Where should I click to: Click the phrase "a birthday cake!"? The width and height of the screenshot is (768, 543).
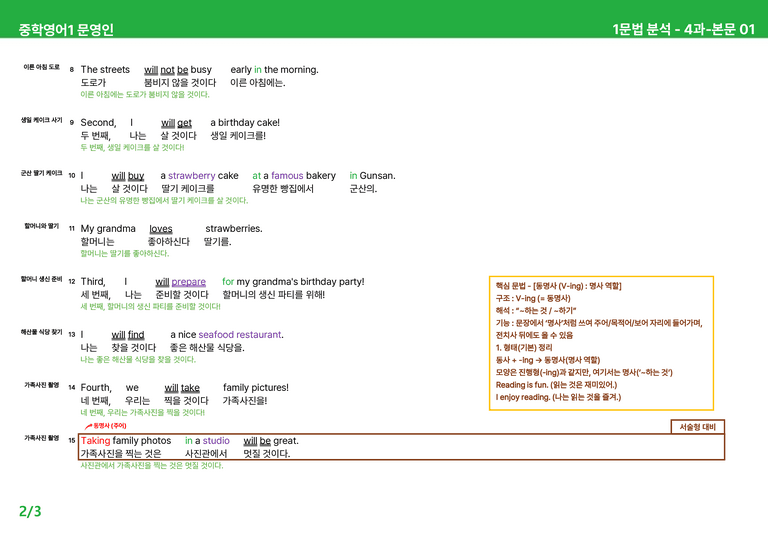tap(245, 122)
